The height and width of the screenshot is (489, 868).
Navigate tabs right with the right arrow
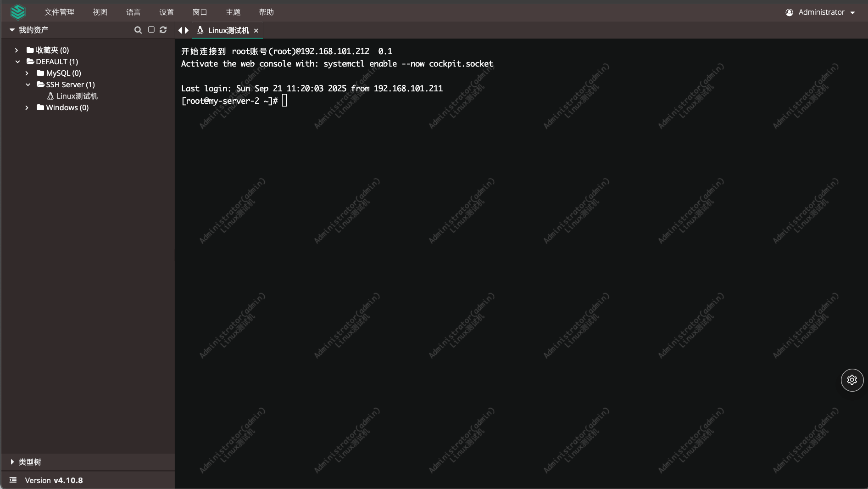[x=187, y=30]
